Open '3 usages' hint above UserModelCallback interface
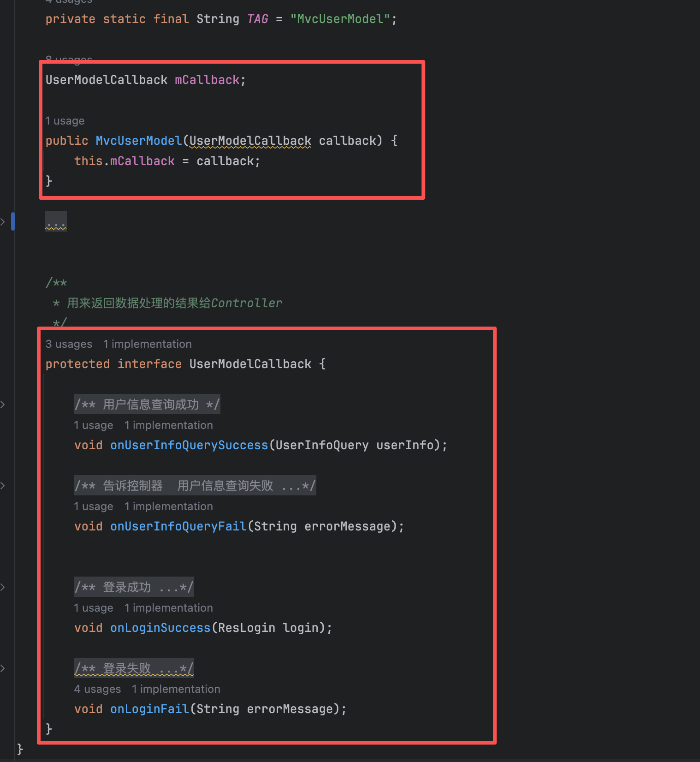 (x=69, y=344)
